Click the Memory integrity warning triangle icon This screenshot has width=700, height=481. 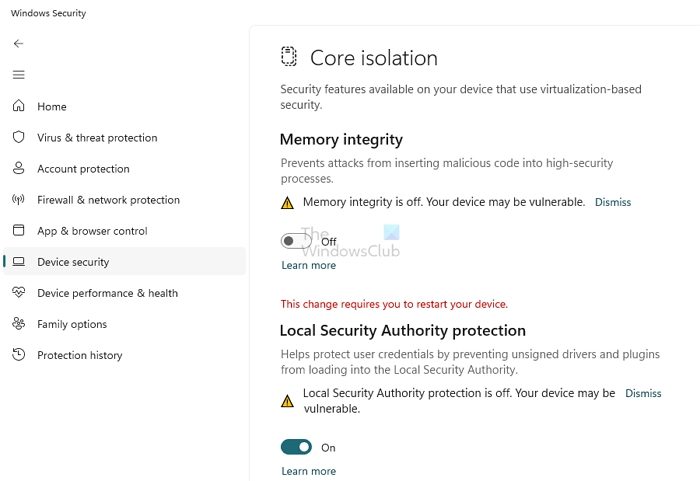pyautogui.click(x=288, y=203)
